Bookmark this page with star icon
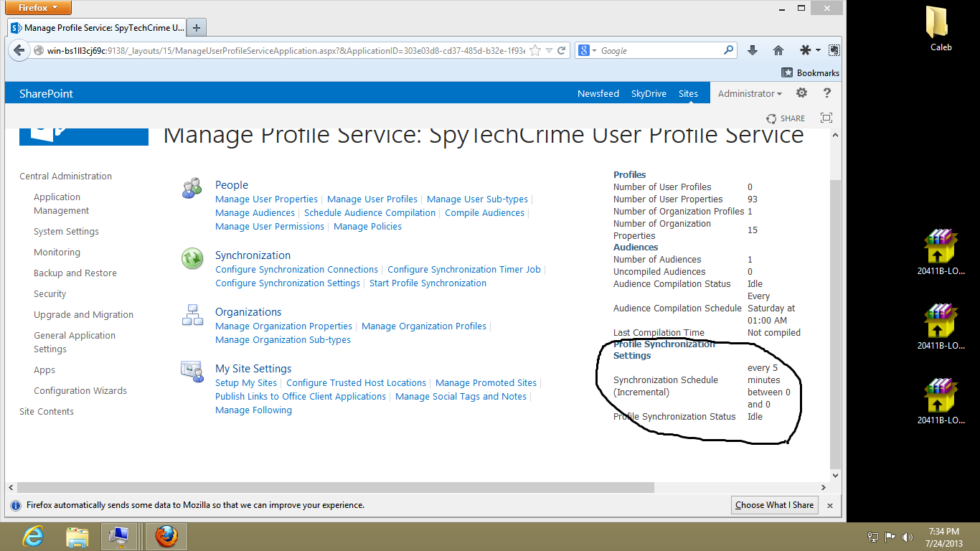 [534, 50]
